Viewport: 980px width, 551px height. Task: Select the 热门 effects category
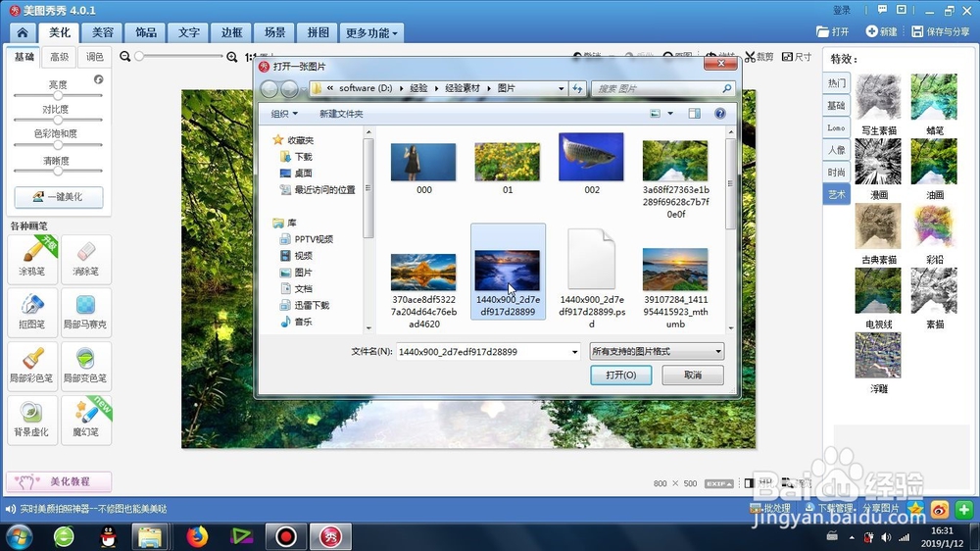(x=836, y=82)
